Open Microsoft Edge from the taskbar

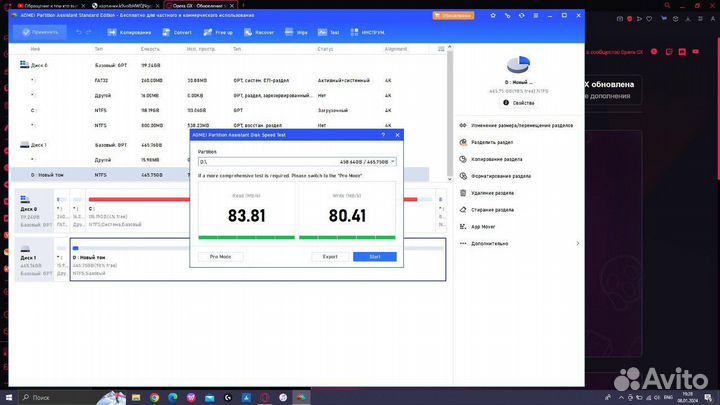[173, 397]
